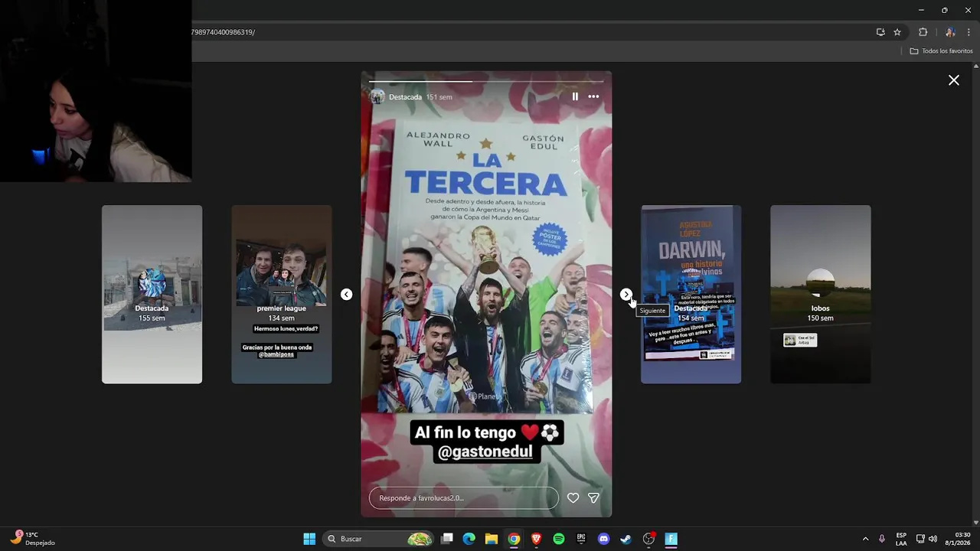Open the Chrome extensions puzzle icon
The height and width of the screenshot is (551, 980).
(923, 32)
